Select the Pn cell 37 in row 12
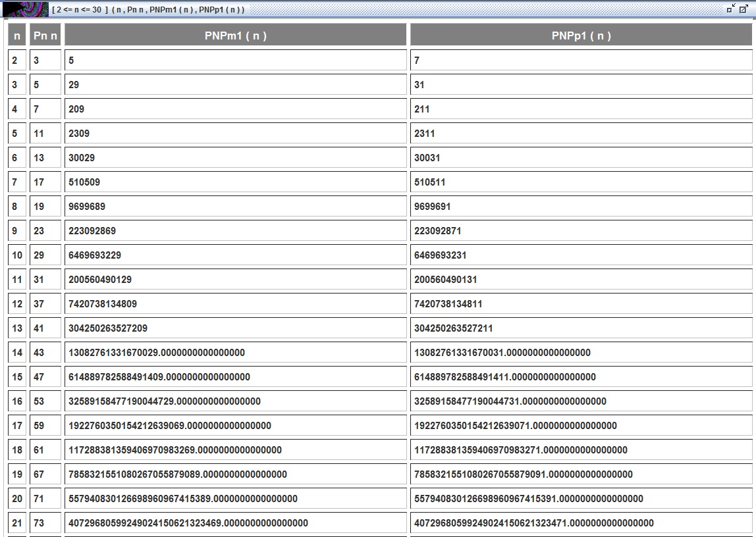 click(x=45, y=304)
